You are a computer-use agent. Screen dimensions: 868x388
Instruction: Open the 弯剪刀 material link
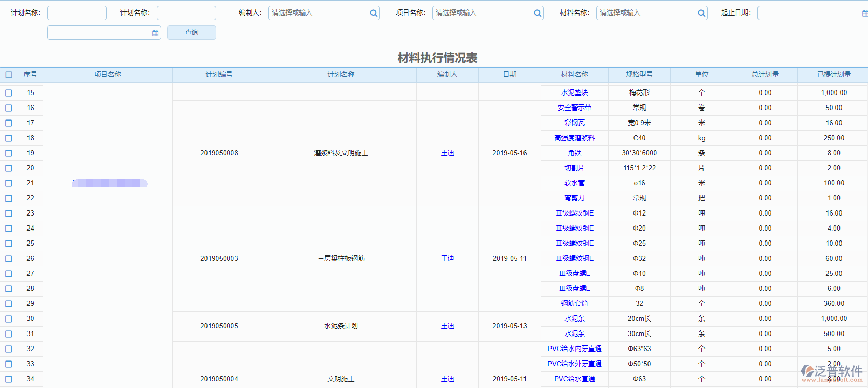pos(574,198)
